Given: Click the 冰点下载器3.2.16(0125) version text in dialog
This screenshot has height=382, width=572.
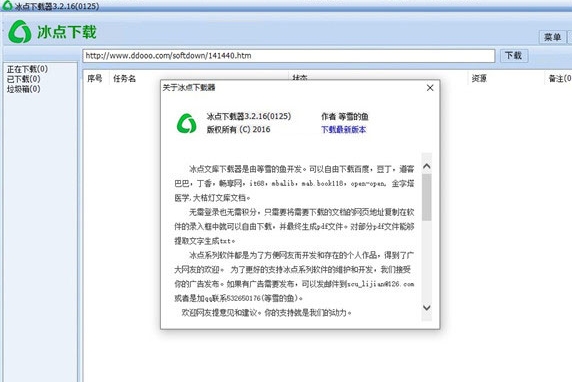Looking at the screenshot, I should coord(249,116).
